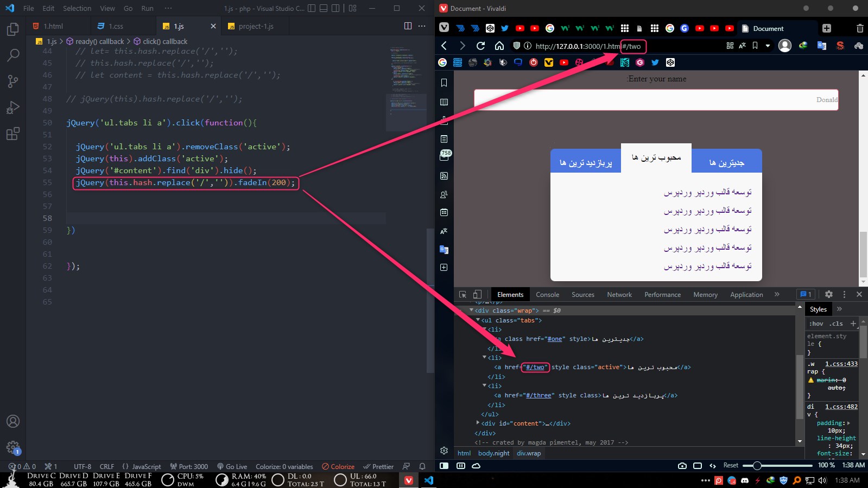Open a new tab with the plus button

826,28
